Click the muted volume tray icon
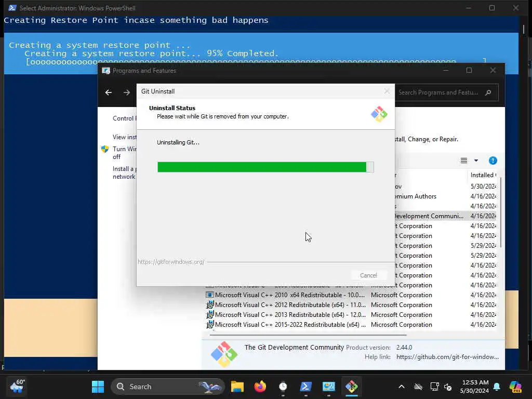This screenshot has height=399, width=532. (447, 387)
